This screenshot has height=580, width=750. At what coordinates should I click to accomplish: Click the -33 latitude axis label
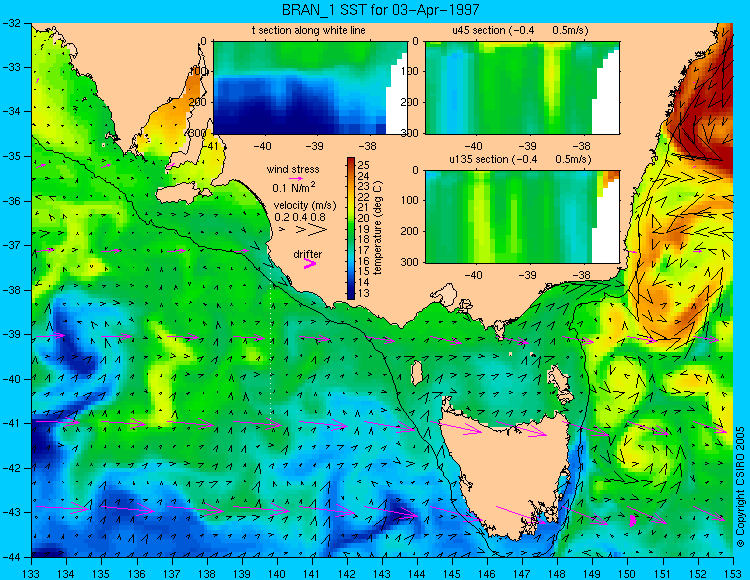11,67
